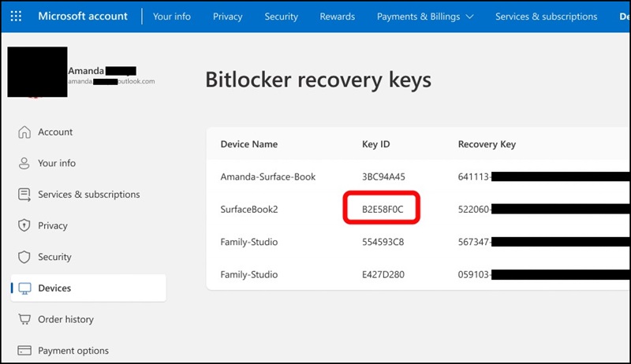Click the Order history cart icon
The height and width of the screenshot is (364, 631).
click(24, 319)
